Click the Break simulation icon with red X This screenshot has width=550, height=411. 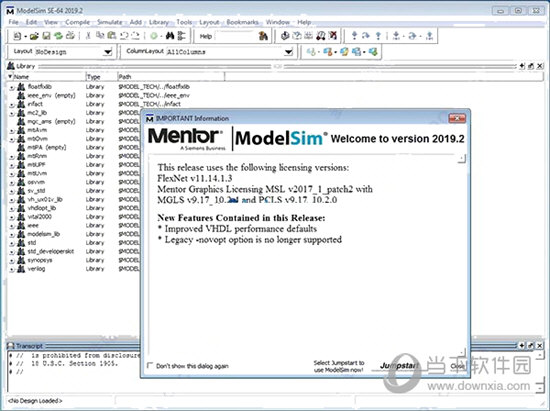[x=333, y=36]
